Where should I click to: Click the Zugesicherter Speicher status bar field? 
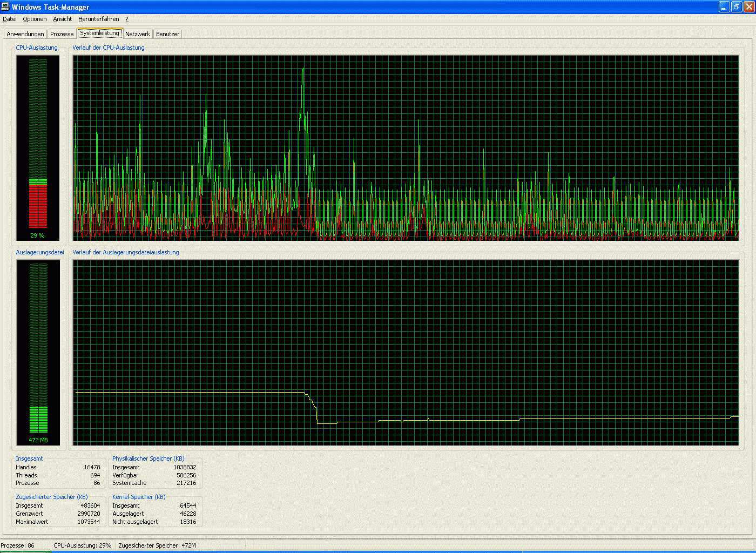tap(157, 545)
